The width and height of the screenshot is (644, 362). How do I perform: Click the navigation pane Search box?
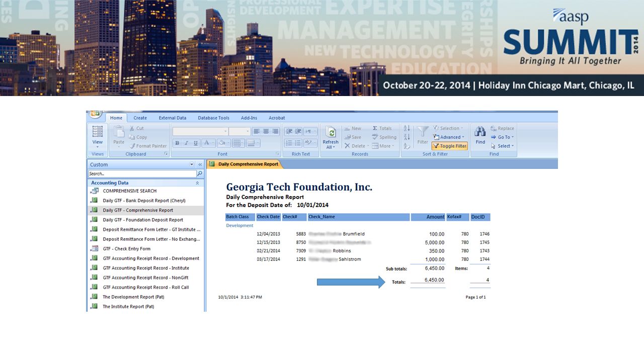[x=142, y=173]
